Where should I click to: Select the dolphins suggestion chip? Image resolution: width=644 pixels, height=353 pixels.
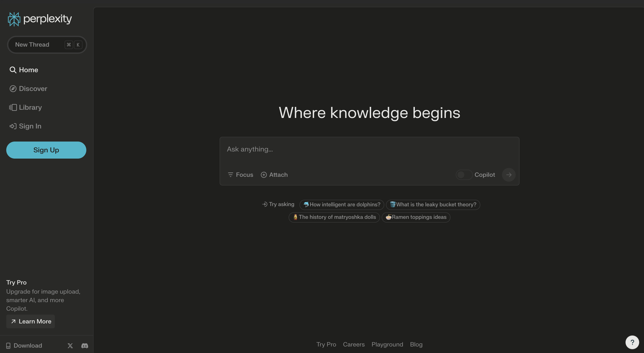click(x=342, y=205)
